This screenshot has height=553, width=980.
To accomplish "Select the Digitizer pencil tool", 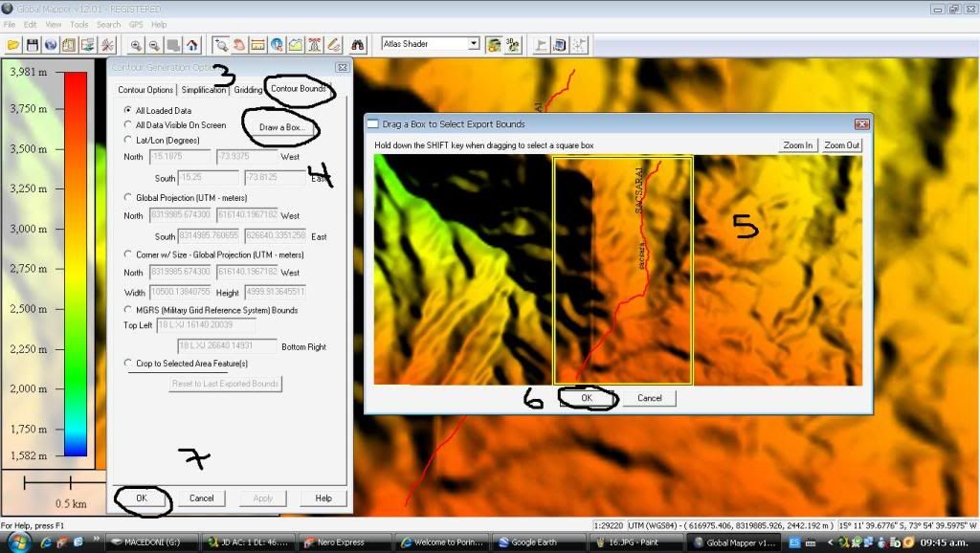I will 334,45.
